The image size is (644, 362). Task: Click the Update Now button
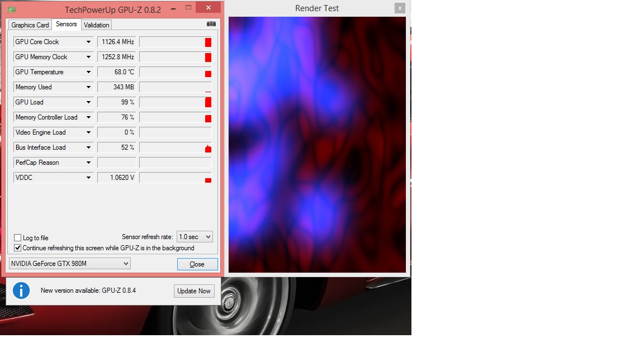194,291
